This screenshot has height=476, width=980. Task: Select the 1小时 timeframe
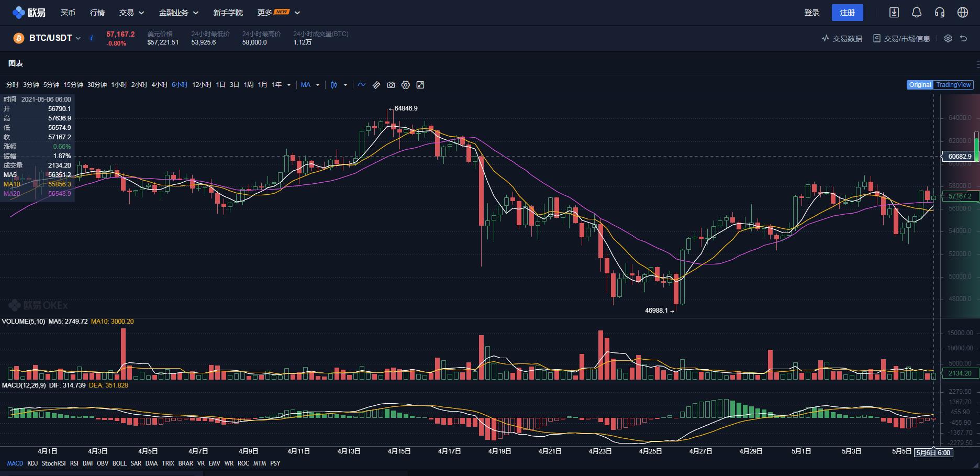pyautogui.click(x=119, y=85)
